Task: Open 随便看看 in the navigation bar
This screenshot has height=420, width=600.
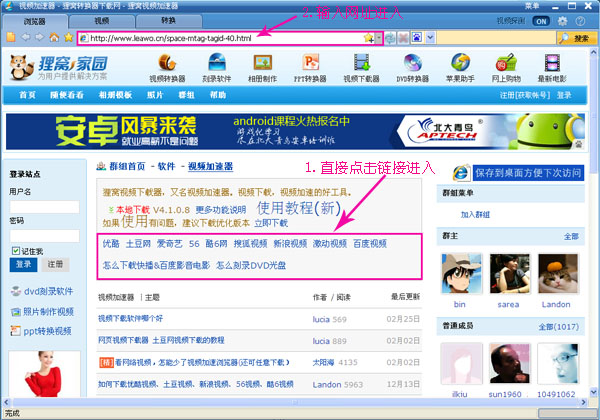Action: 67,95
